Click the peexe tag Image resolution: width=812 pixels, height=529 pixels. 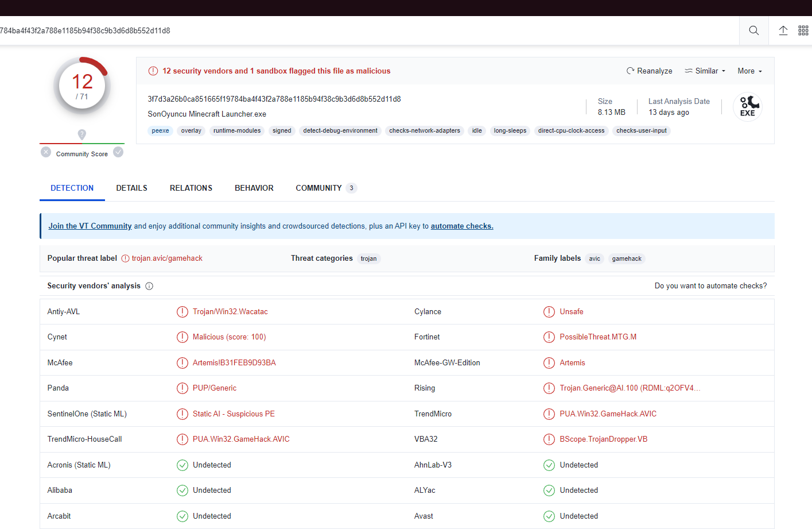click(161, 131)
